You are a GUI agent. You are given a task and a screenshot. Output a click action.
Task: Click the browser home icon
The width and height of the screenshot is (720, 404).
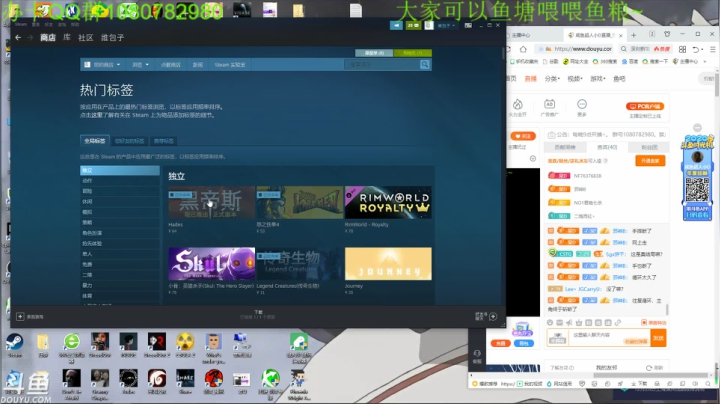pos(523,49)
